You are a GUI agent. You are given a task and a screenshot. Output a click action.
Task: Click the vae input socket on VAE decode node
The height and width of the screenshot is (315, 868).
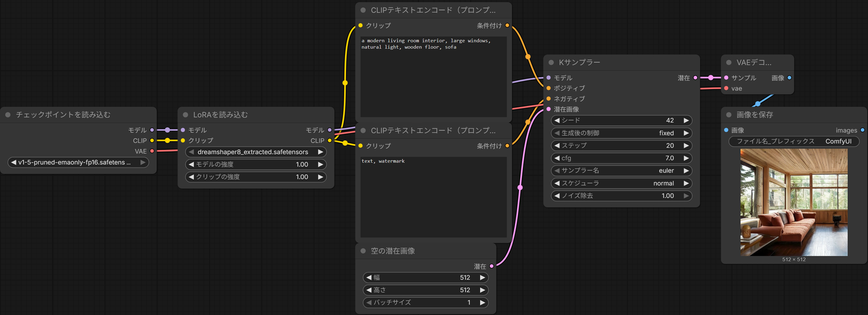[726, 88]
